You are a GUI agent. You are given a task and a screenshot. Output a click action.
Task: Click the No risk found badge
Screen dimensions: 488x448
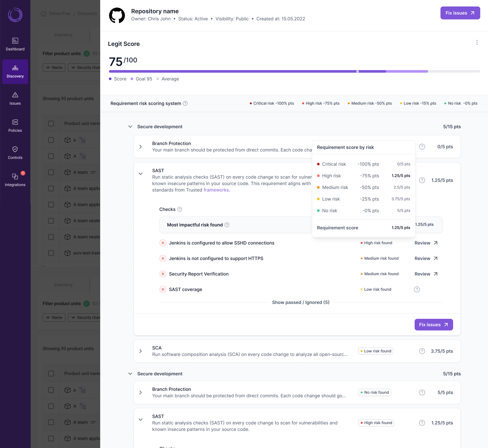(375, 392)
